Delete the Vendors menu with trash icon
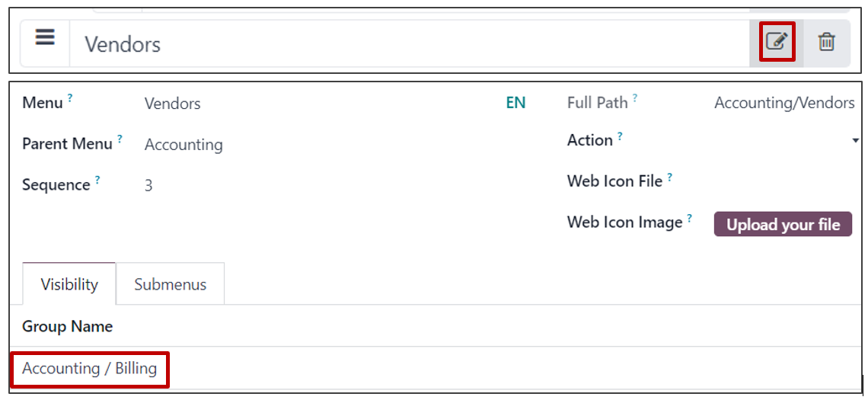868x400 pixels. pos(826,42)
